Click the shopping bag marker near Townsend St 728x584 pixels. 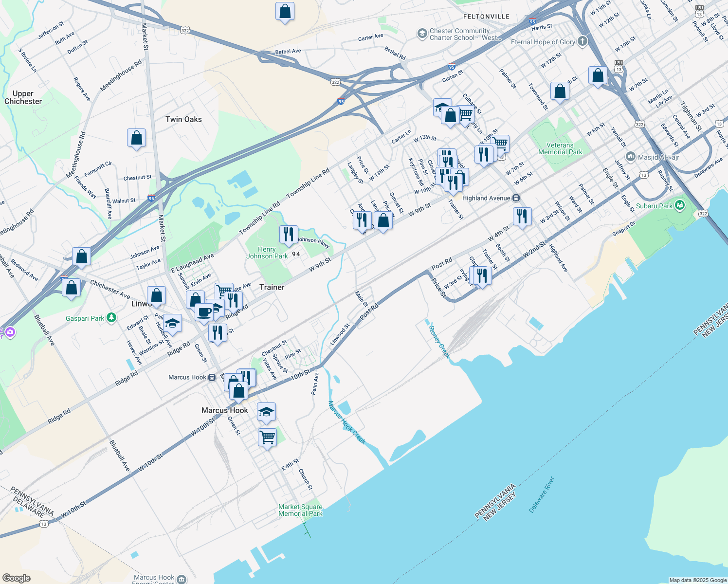tap(560, 91)
